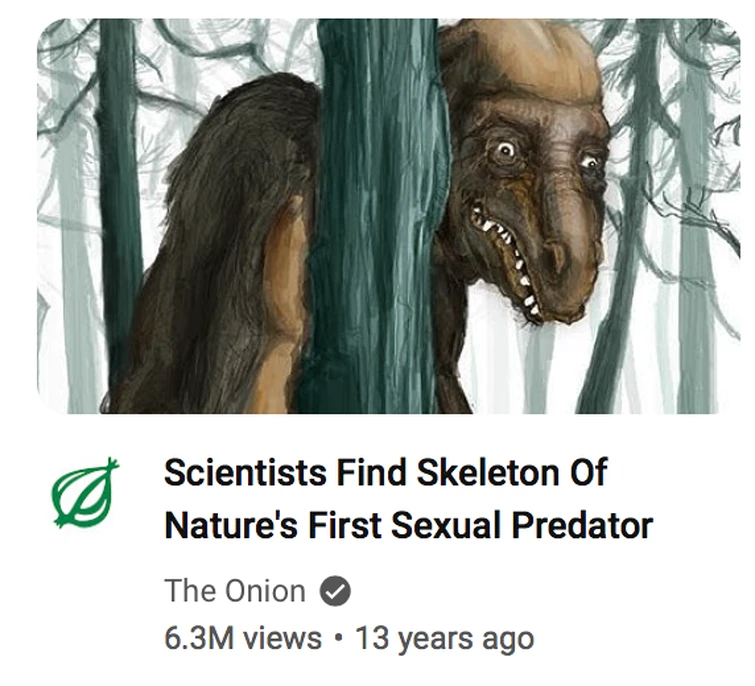Click the word 'Scientists' in the title
Image resolution: width=755 pixels, height=686 pixels.
click(245, 473)
